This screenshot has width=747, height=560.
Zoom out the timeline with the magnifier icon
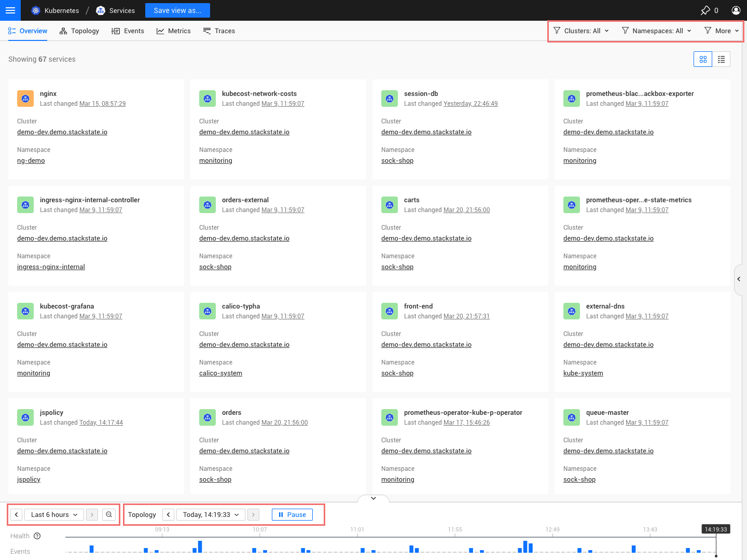[109, 514]
